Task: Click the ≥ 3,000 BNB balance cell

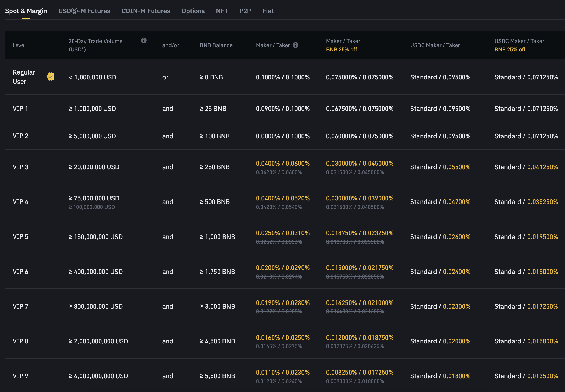Action: (217, 306)
